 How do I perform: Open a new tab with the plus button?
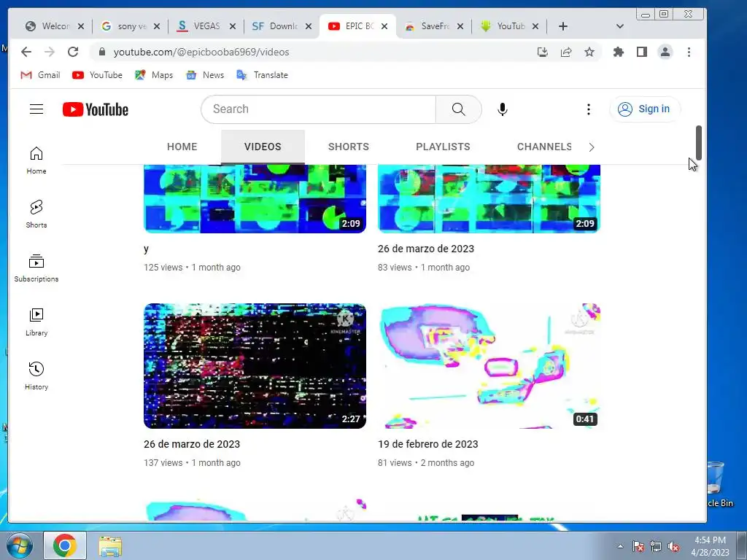point(562,26)
